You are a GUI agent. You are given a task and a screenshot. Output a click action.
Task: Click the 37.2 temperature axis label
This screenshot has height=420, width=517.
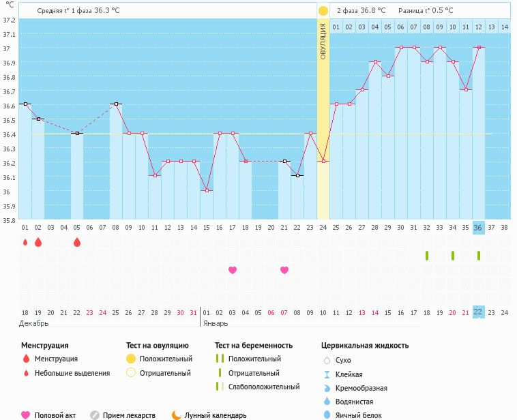click(10, 20)
